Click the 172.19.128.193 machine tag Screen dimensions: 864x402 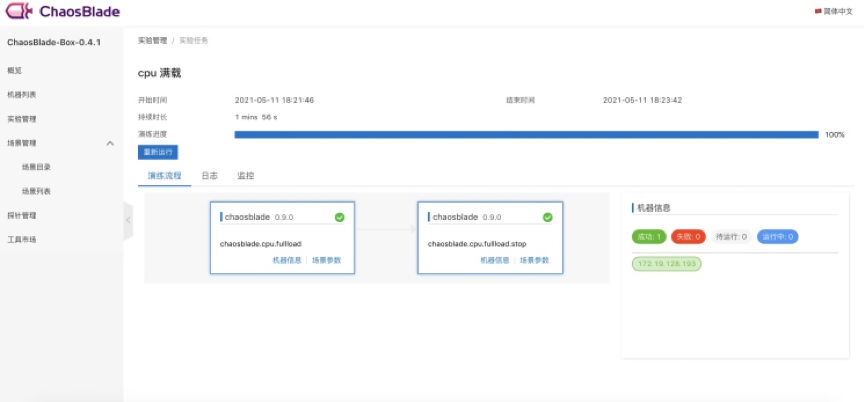click(666, 264)
